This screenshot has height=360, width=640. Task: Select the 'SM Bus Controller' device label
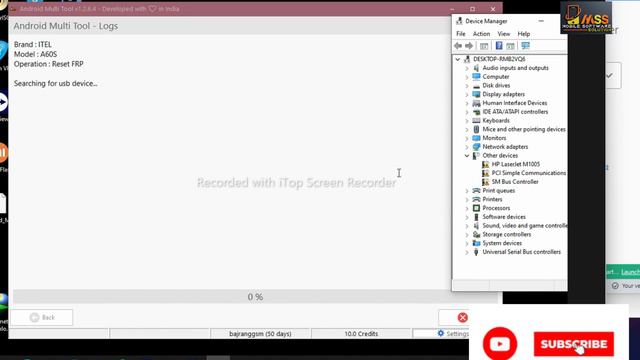tap(515, 182)
